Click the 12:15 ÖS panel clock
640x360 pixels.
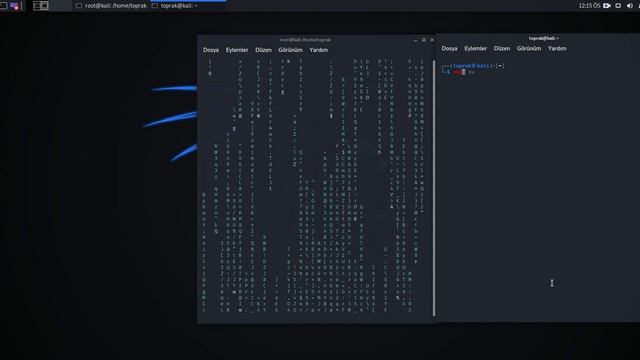coord(589,6)
